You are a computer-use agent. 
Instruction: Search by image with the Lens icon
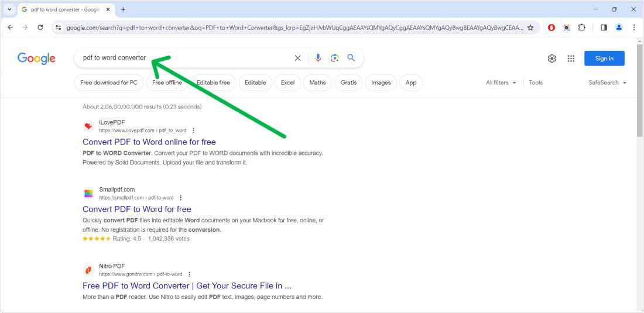pyautogui.click(x=335, y=58)
